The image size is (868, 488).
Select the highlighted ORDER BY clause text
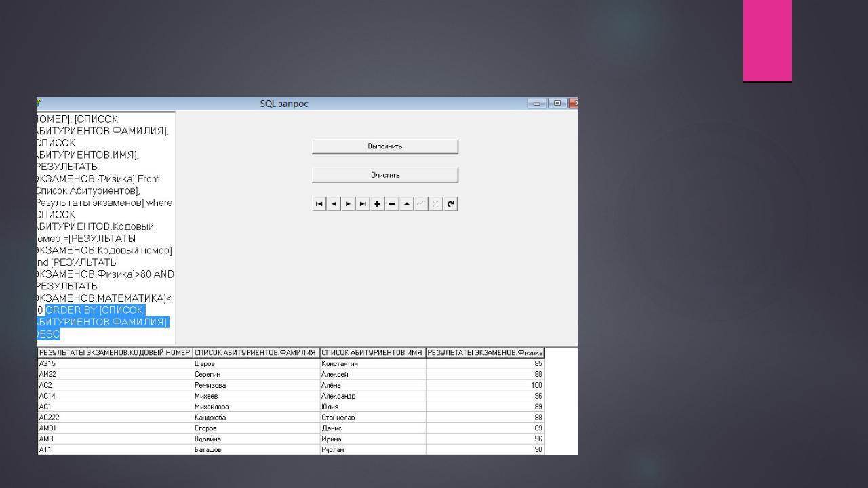click(102, 322)
